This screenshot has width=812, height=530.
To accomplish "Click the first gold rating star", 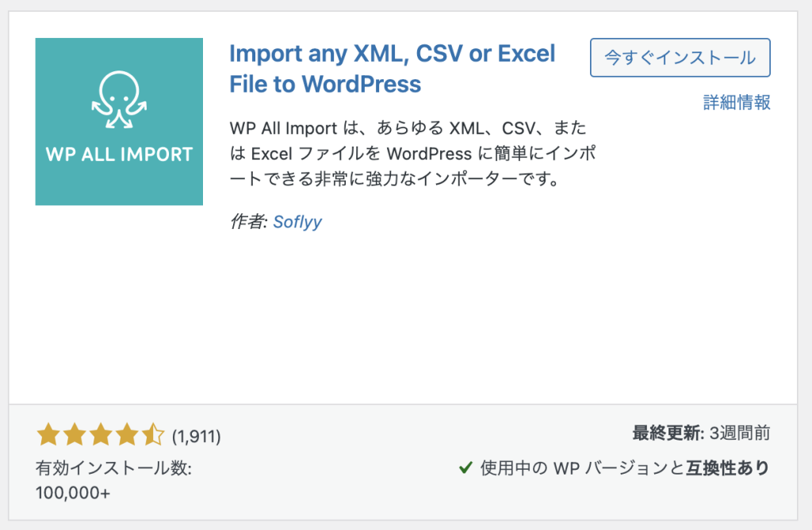I will click(x=49, y=434).
